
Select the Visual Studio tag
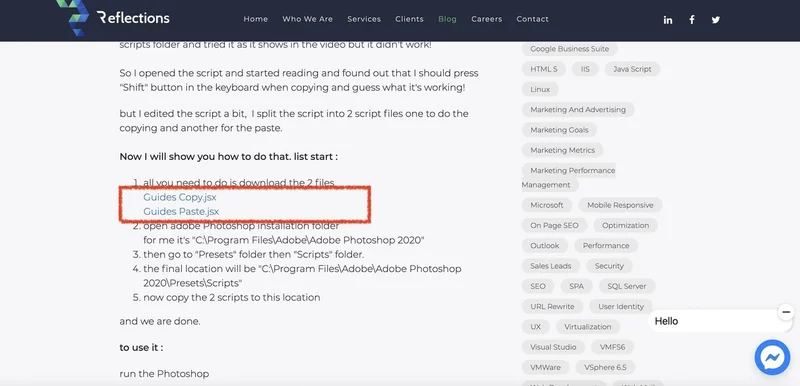(553, 347)
